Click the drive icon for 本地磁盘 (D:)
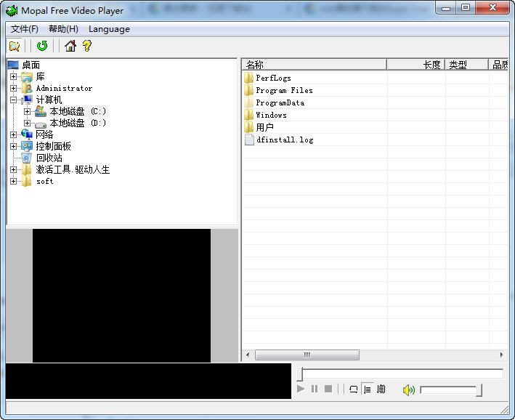 pos(41,124)
